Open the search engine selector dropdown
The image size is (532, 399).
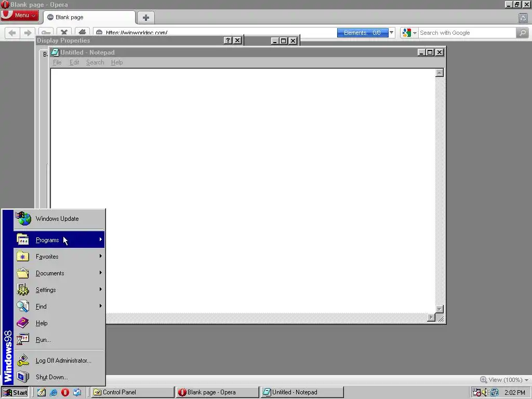tap(415, 33)
